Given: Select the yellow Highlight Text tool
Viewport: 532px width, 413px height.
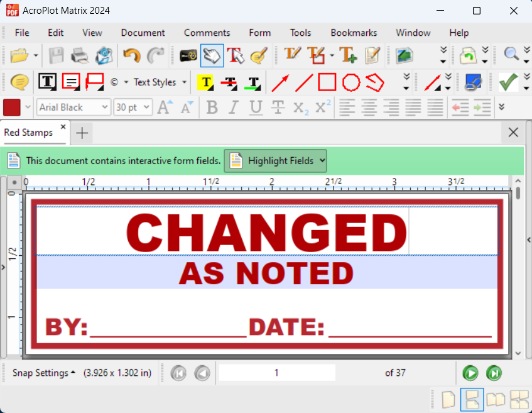Looking at the screenshot, I should click(205, 82).
